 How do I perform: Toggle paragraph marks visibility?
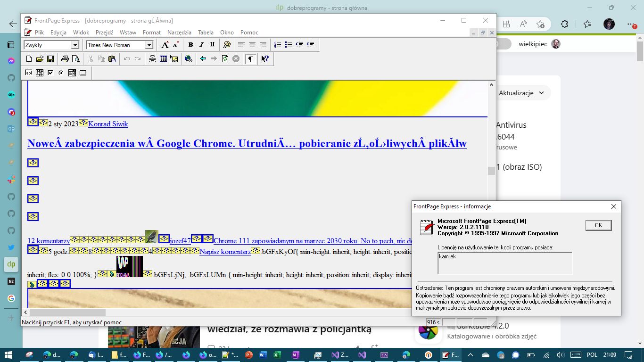pyautogui.click(x=250, y=58)
